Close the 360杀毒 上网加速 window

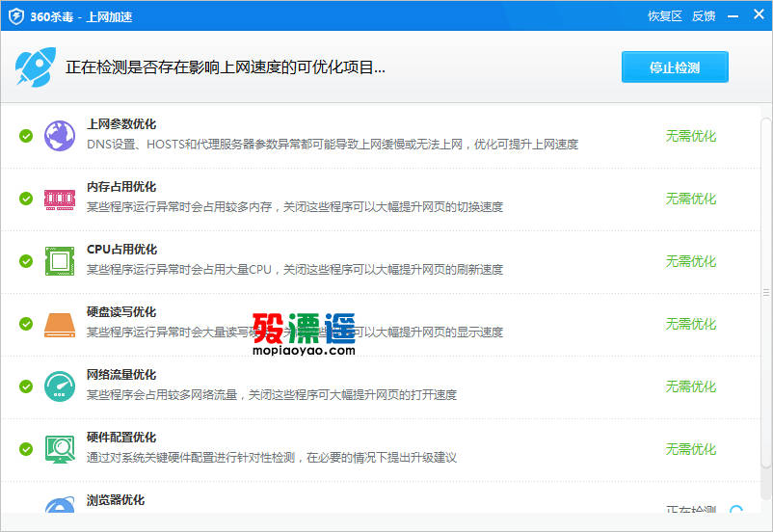[759, 14]
